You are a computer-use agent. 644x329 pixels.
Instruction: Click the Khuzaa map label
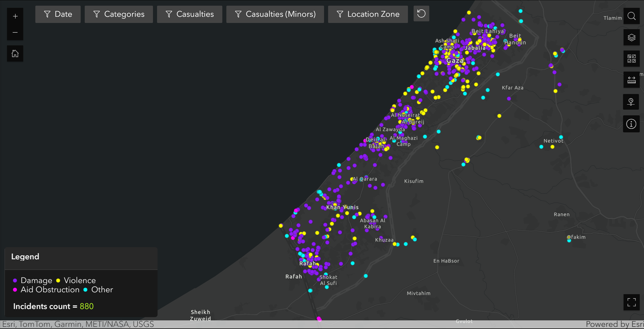384,240
